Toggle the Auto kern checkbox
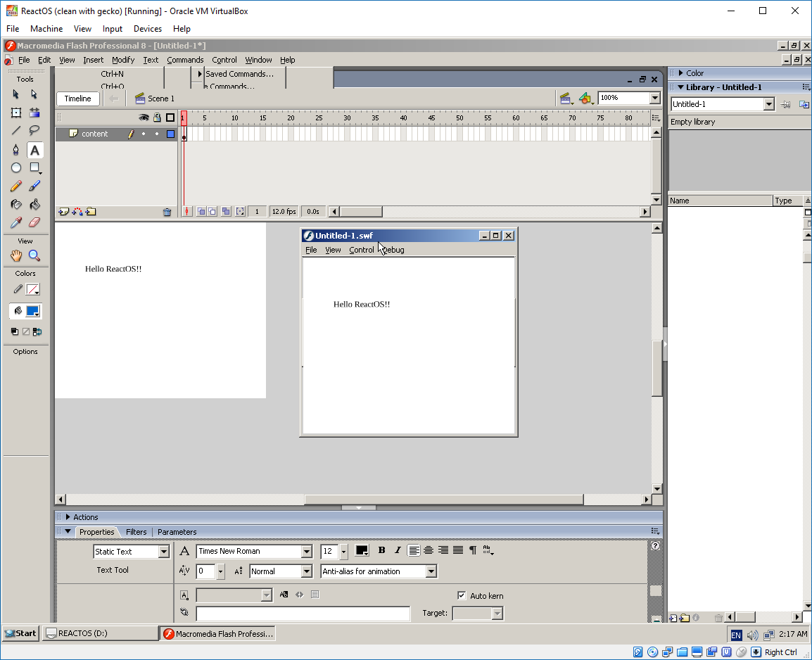The image size is (812, 660). [462, 596]
